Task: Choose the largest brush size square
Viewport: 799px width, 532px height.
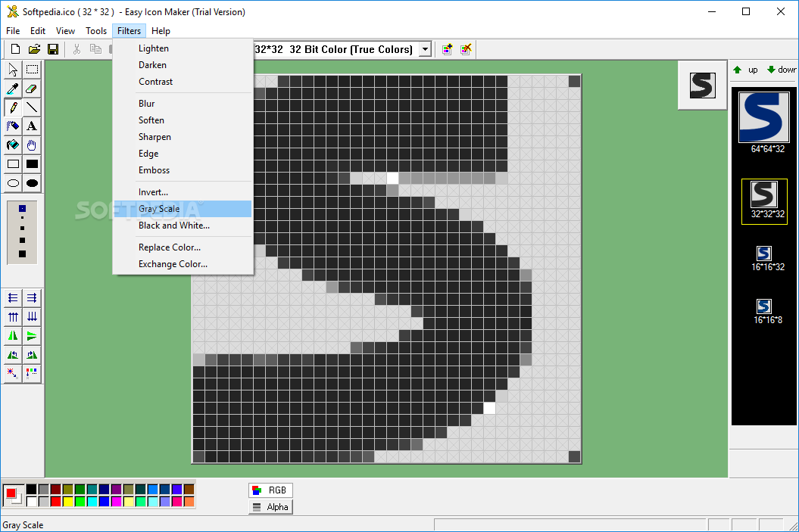Action: pyautogui.click(x=23, y=254)
